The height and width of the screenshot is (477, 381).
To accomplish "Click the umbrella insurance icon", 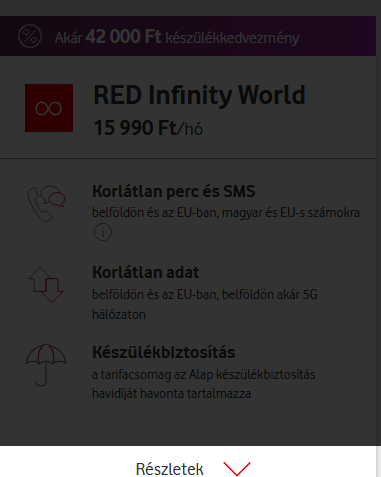I will 46,365.
